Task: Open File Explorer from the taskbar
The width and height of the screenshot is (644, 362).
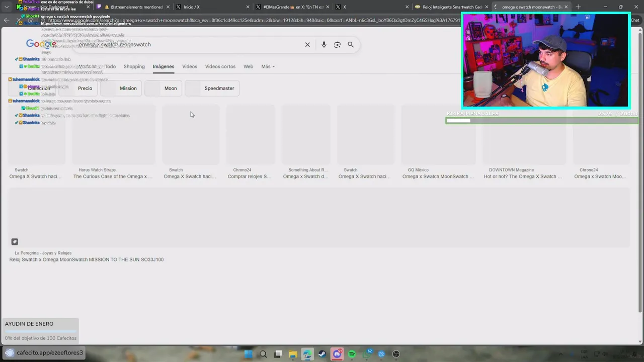Action: click(292, 354)
